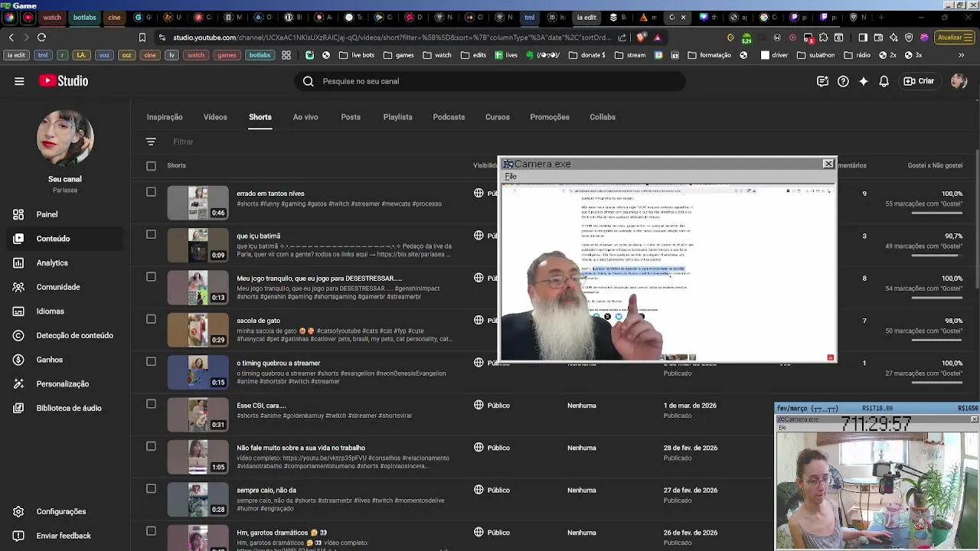Open thumbnail of 'sacola de gato'
980x551 pixels.
point(198,330)
